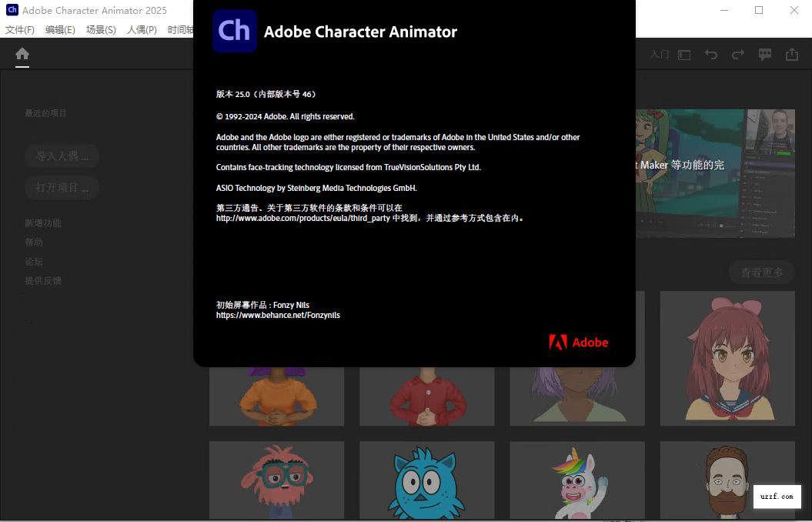Screen dimensions: 812x522
Task: Click the large Ch logo in the splash screen
Action: click(234, 32)
